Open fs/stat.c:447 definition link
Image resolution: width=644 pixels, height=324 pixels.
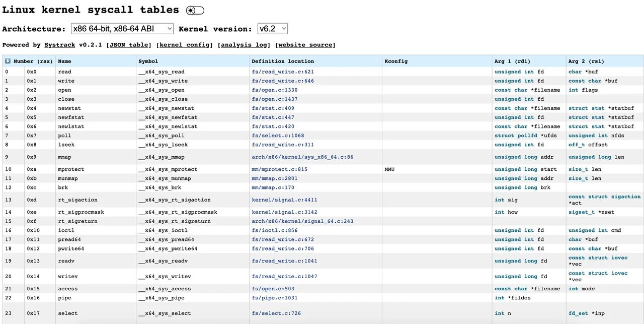point(273,117)
